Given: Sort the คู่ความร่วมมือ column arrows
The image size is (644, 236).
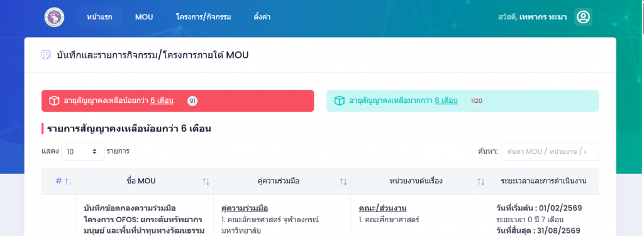Looking at the screenshot, I should [343, 181].
